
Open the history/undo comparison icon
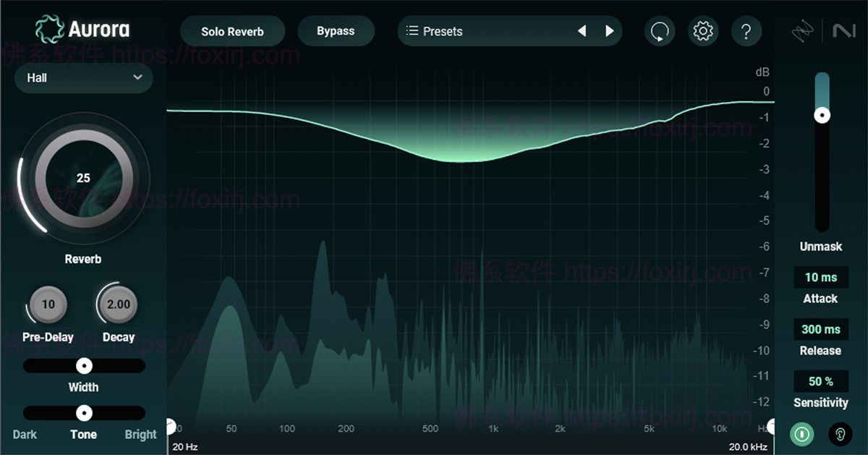[x=660, y=31]
